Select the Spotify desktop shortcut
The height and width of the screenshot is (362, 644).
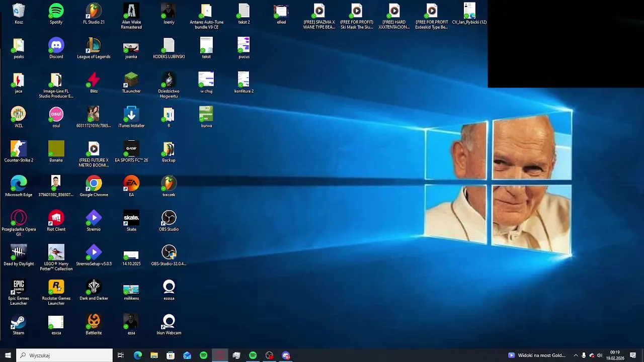tap(56, 14)
